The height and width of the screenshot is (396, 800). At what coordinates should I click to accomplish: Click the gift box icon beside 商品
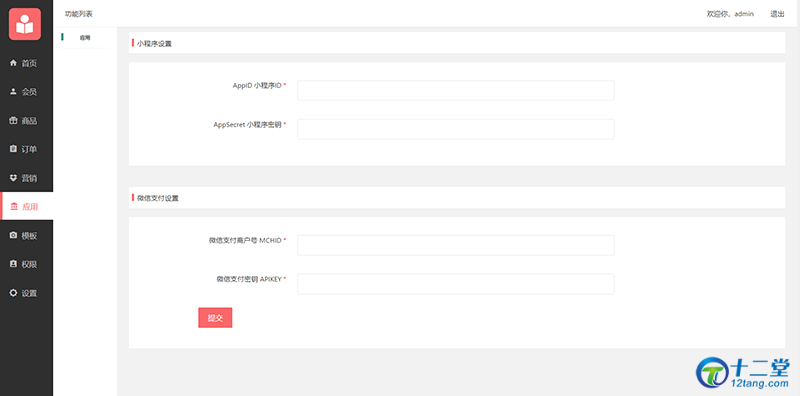click(x=14, y=120)
